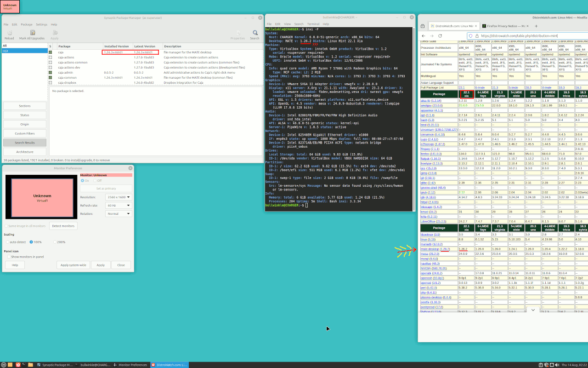Open Package menu in Synaptic

coord(27,24)
